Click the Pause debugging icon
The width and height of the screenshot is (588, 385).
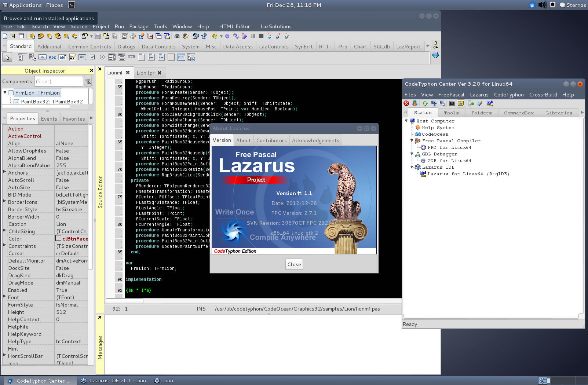click(253, 36)
